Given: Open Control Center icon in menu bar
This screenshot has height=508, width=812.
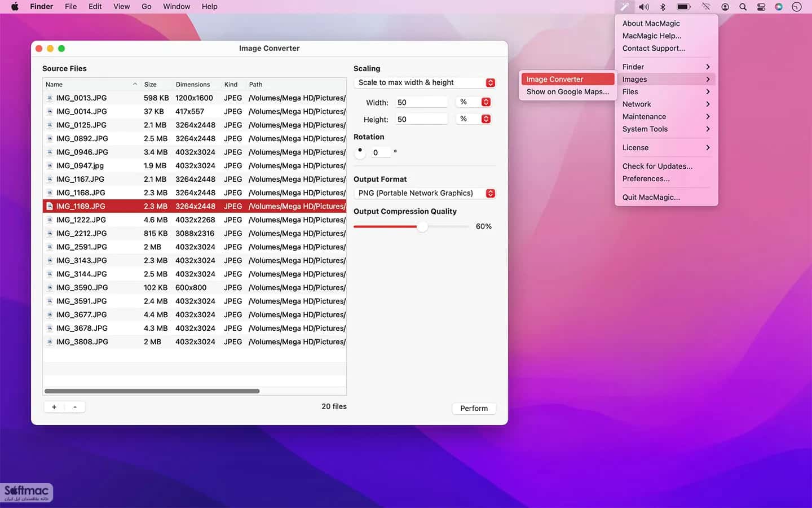Looking at the screenshot, I should [761, 7].
